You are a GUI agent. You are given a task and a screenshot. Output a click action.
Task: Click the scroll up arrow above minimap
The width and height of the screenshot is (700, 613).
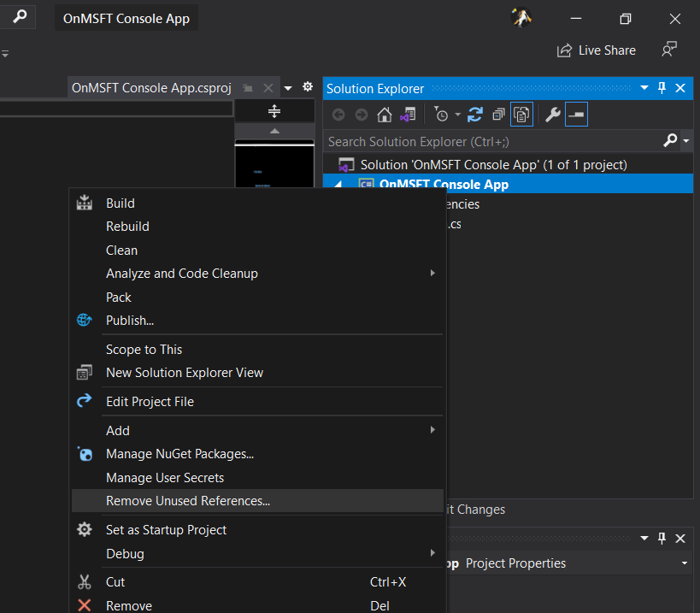click(274, 131)
